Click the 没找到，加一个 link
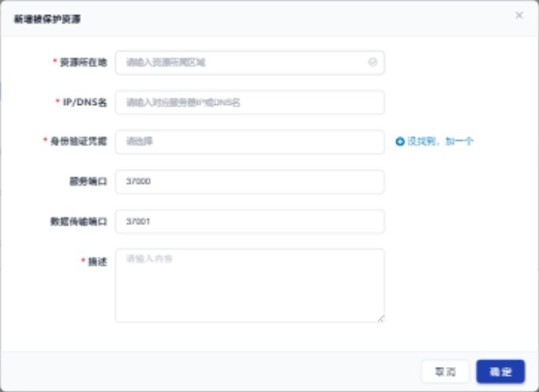The height and width of the screenshot is (392, 539). (441, 141)
